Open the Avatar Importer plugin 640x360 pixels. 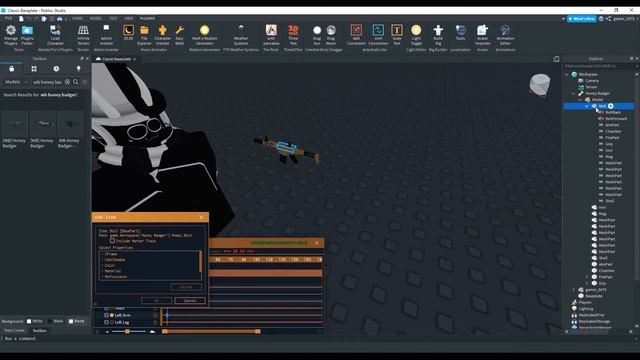[x=482, y=35]
